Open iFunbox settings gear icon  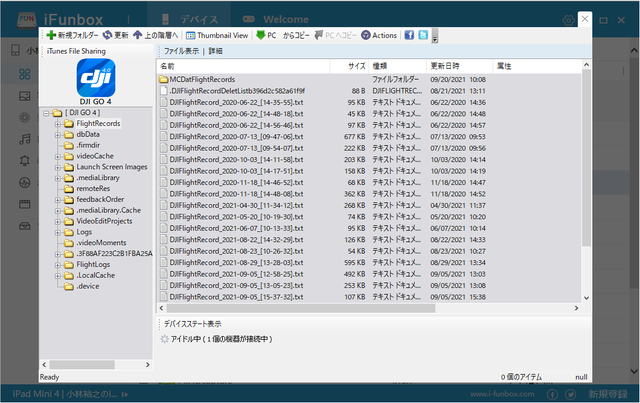coord(568,20)
